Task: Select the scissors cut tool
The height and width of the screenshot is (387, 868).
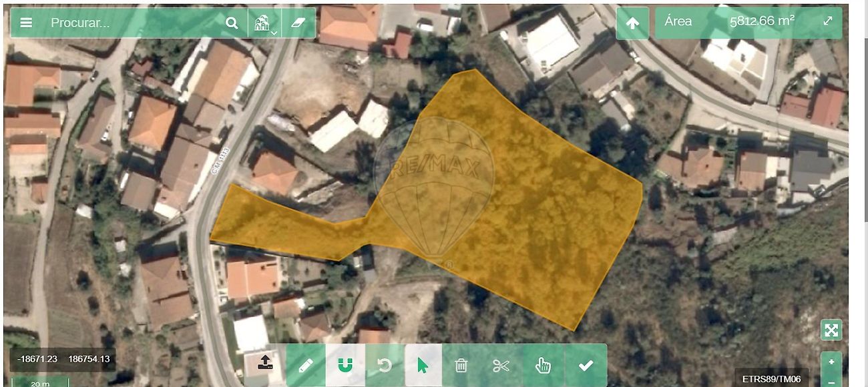Action: 501,365
